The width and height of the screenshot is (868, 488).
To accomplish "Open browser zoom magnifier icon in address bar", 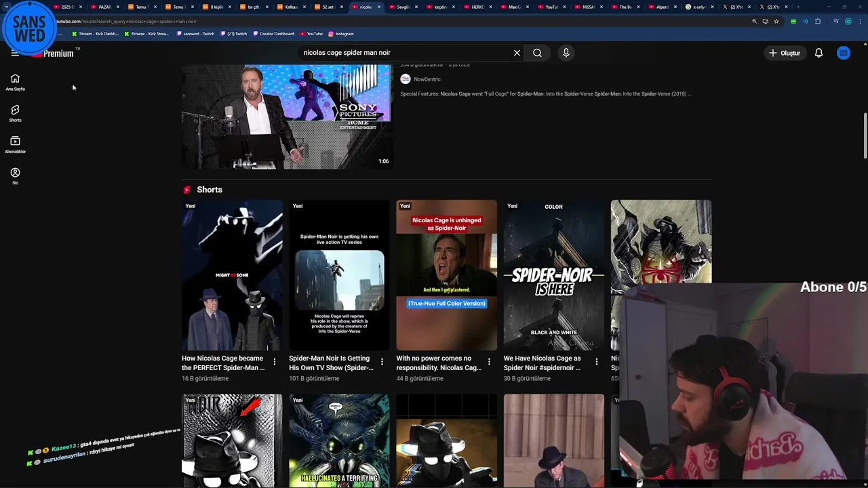I will 755,22.
